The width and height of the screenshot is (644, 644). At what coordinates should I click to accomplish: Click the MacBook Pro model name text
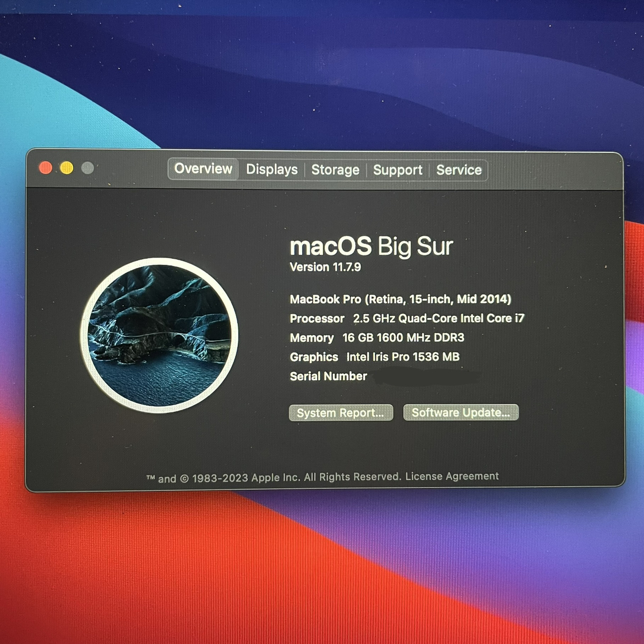pyautogui.click(x=400, y=299)
